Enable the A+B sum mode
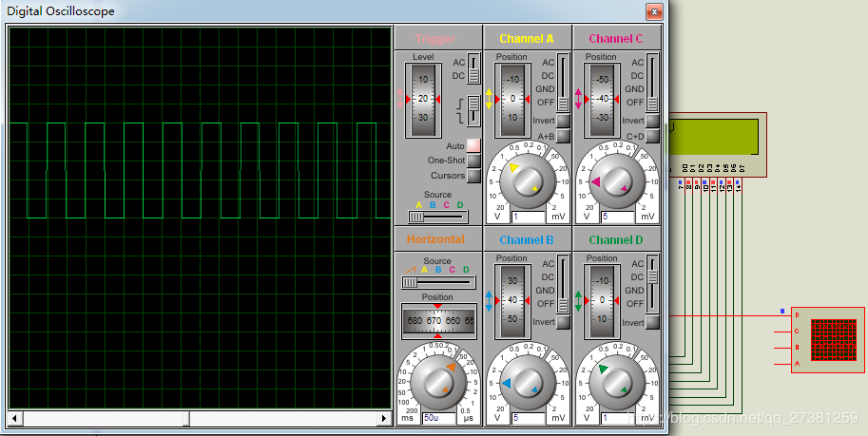The image size is (868, 436). pos(563,137)
